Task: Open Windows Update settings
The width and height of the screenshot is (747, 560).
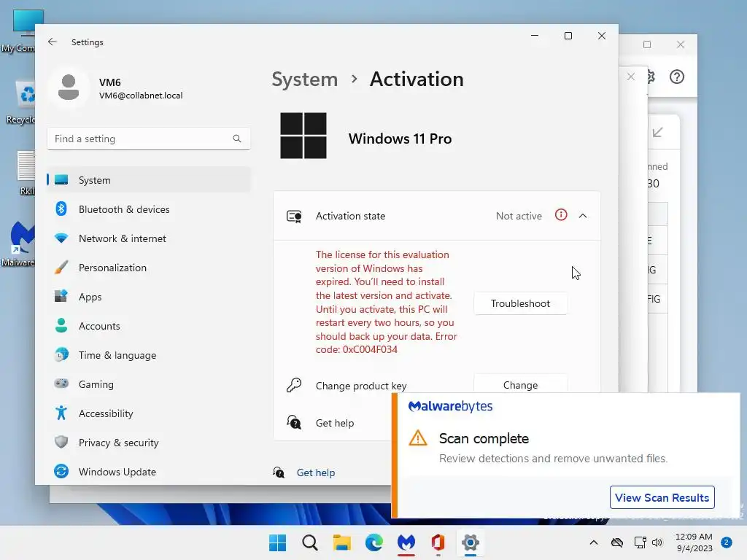Action: pyautogui.click(x=149, y=472)
